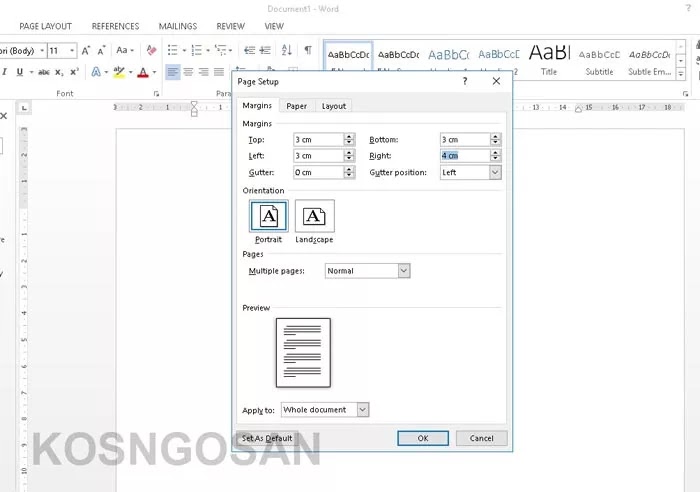The image size is (700, 492).
Task: Expand the Styles gallery
Action: pos(681,74)
